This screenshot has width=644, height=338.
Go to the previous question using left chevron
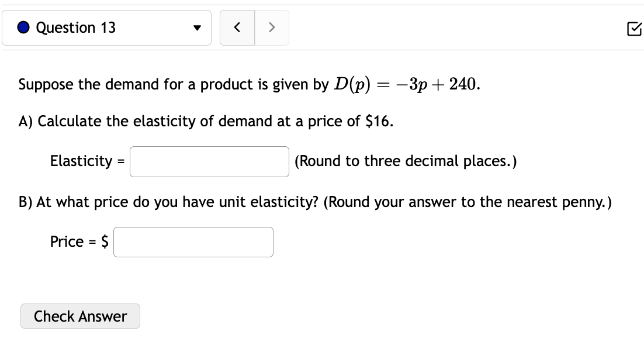coord(237,27)
